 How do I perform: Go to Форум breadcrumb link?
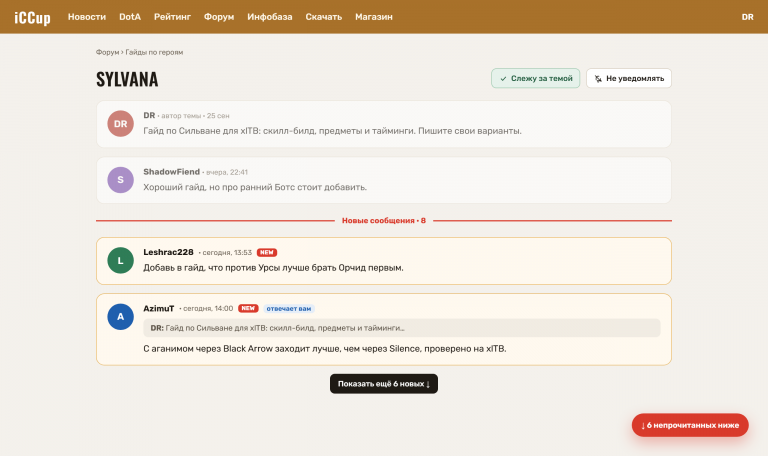[107, 52]
